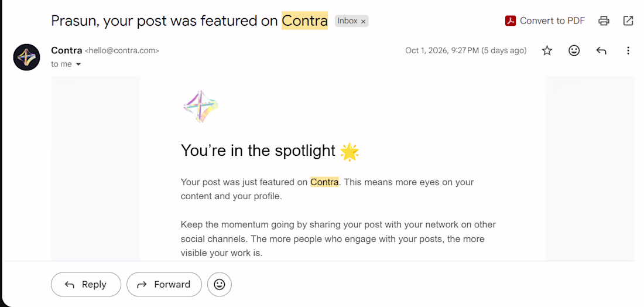Image resolution: width=644 pixels, height=307 pixels.
Task: Click the hello@contra.com address
Action: pos(122,50)
